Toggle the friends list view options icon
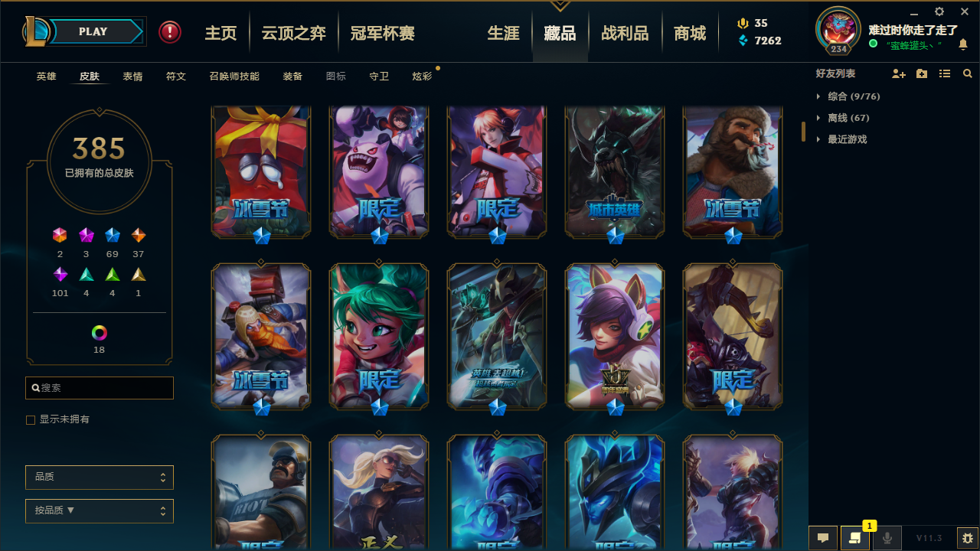The height and width of the screenshot is (551, 980). click(x=945, y=73)
